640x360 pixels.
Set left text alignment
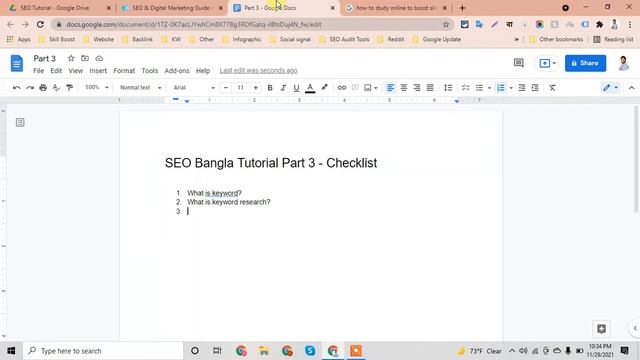(x=391, y=87)
